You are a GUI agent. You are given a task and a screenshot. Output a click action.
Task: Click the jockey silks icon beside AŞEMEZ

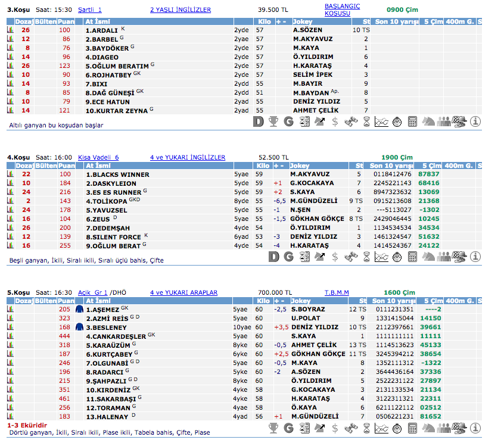pyautogui.click(x=80, y=310)
